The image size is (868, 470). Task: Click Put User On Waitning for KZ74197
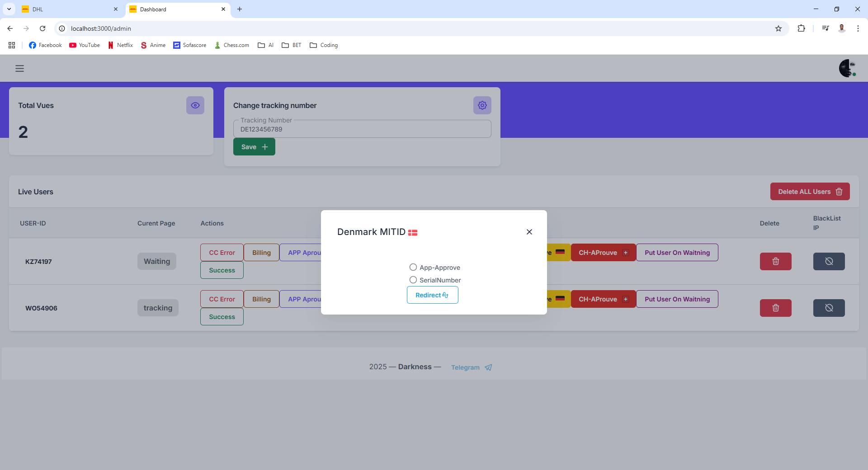(x=677, y=253)
